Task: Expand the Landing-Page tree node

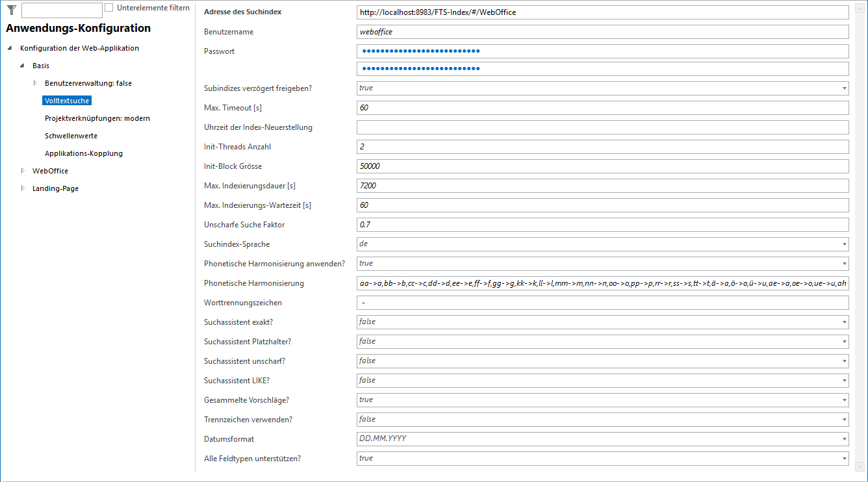Action: coord(23,188)
